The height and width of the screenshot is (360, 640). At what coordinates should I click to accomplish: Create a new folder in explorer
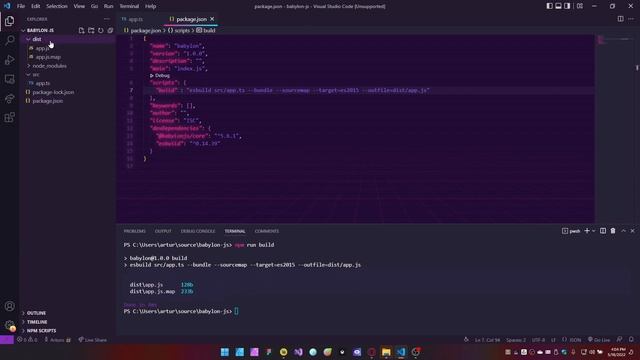pyautogui.click(x=91, y=30)
